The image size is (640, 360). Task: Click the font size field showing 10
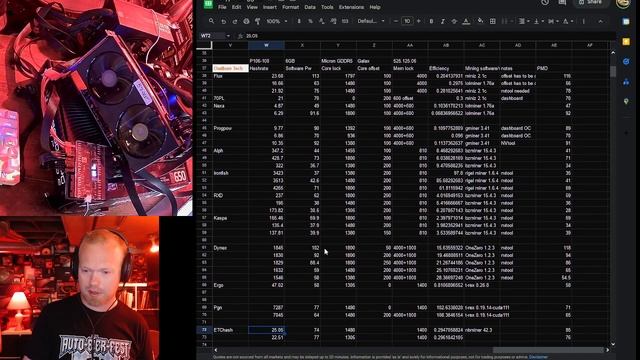point(407,21)
